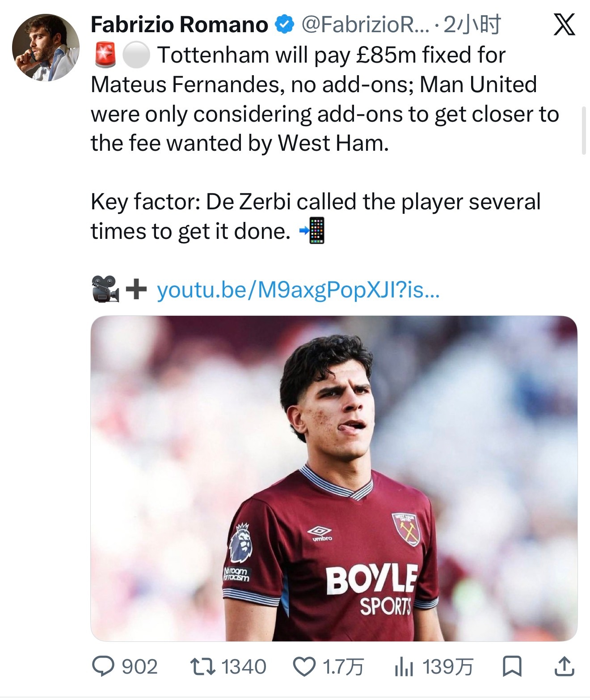This screenshot has height=700, width=590.
Task: Click the X logo in the corner
Action: click(x=565, y=24)
